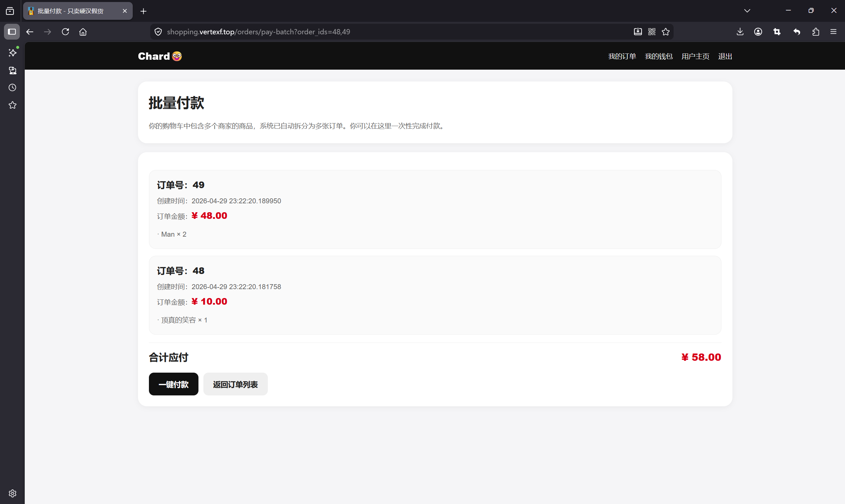Image resolution: width=845 pixels, height=504 pixels.
Task: Open a new tab with plus button
Action: click(143, 11)
